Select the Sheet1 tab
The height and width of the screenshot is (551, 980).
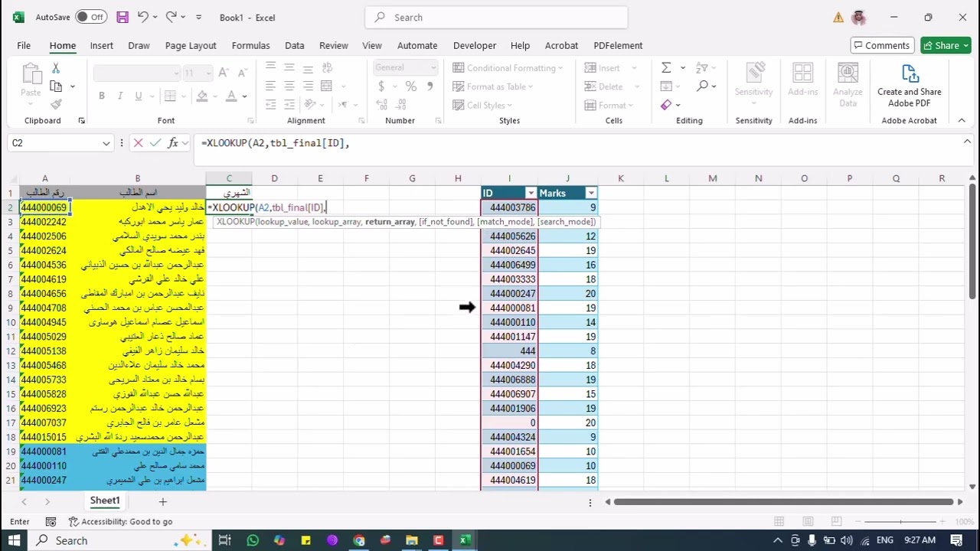click(x=105, y=500)
